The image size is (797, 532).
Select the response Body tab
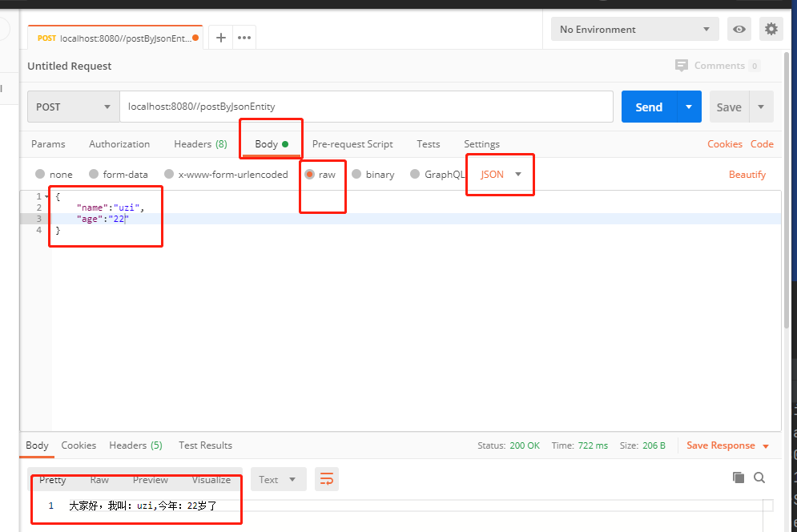pos(37,445)
